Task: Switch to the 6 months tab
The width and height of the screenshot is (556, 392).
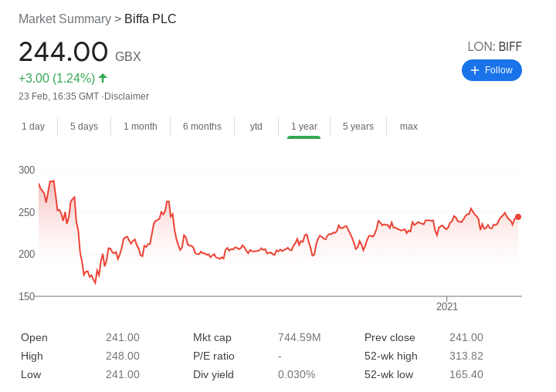Action: (x=202, y=127)
